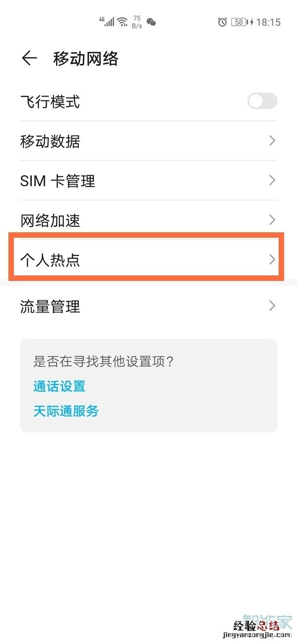Tap the back arrow icon
297x644 pixels.
(29, 58)
